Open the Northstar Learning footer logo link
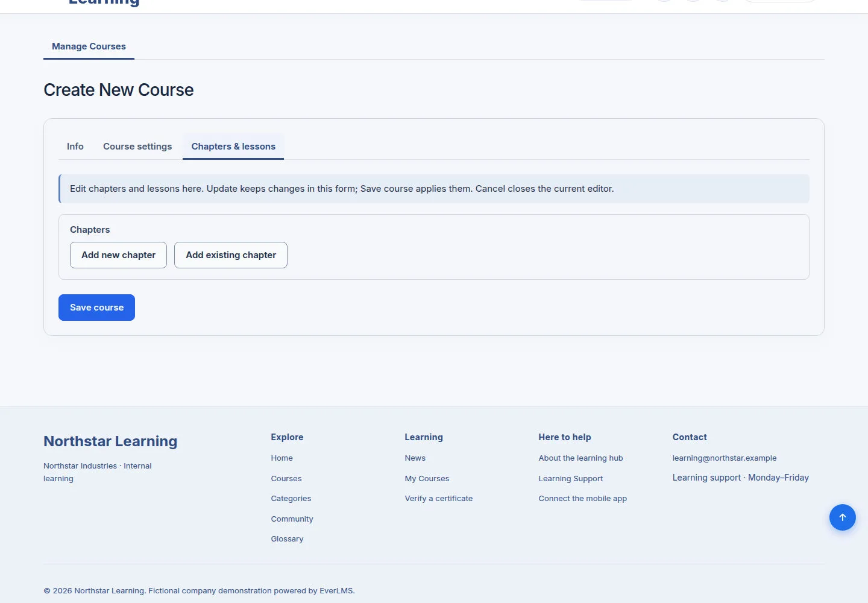This screenshot has height=603, width=868. click(x=110, y=441)
